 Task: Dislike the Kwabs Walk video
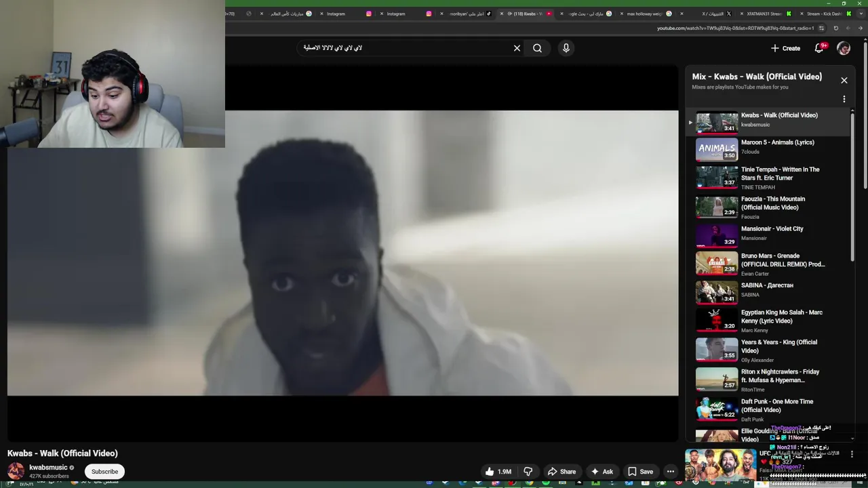(x=528, y=472)
